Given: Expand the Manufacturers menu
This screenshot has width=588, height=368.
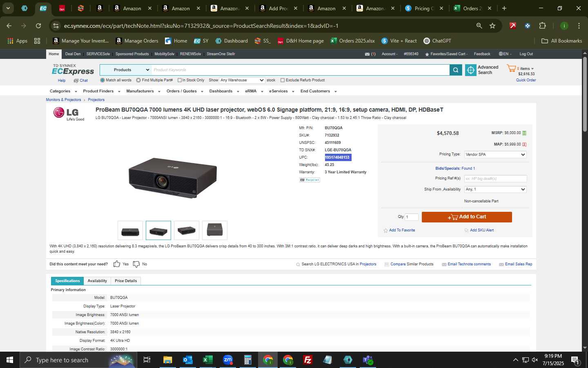Looking at the screenshot, I should click(143, 91).
